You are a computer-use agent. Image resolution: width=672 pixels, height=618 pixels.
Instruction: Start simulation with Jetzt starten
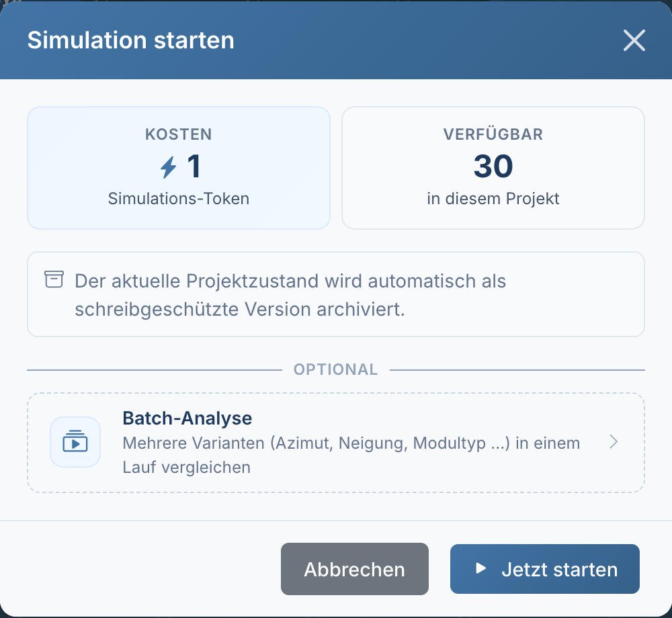click(545, 569)
